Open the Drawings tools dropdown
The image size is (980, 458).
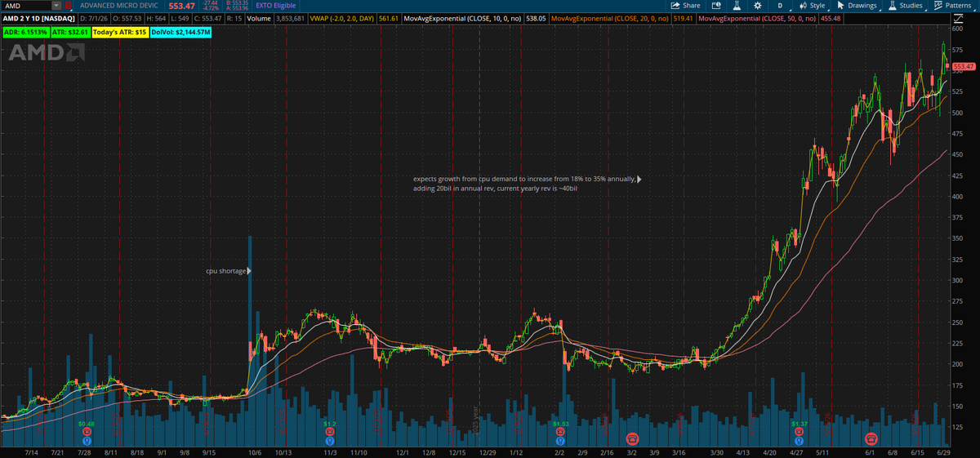[856, 5]
